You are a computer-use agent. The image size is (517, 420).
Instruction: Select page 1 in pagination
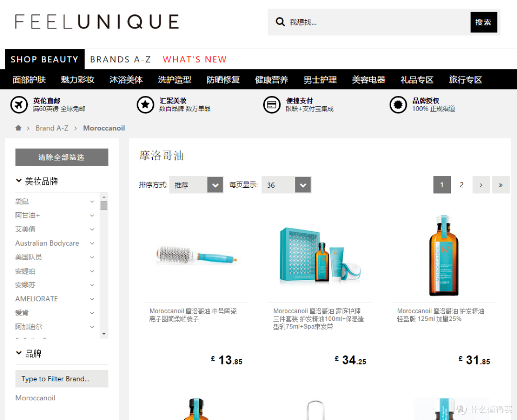[442, 185]
